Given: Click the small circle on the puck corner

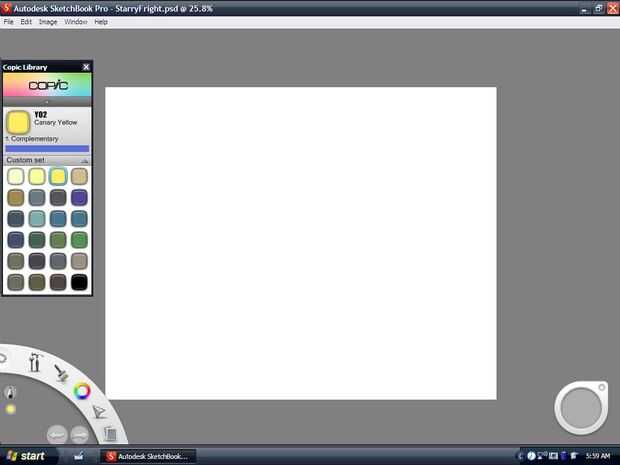Looking at the screenshot, I should pyautogui.click(x=601, y=387).
